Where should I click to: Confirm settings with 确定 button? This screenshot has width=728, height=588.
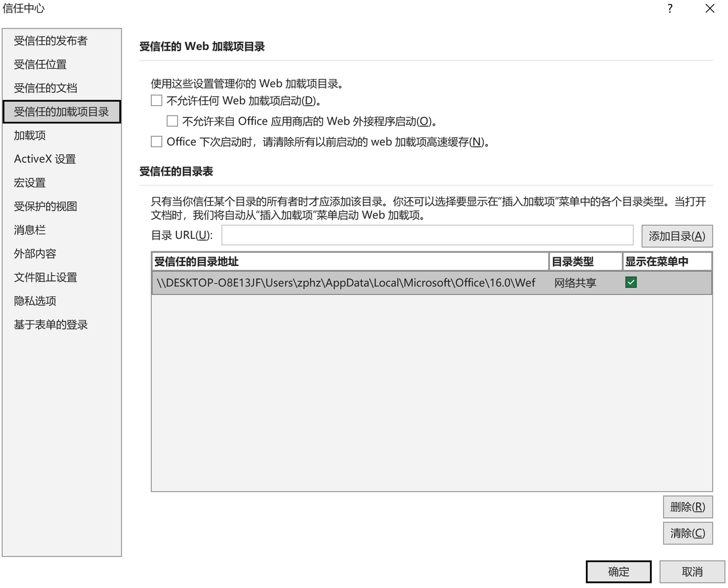pos(618,572)
